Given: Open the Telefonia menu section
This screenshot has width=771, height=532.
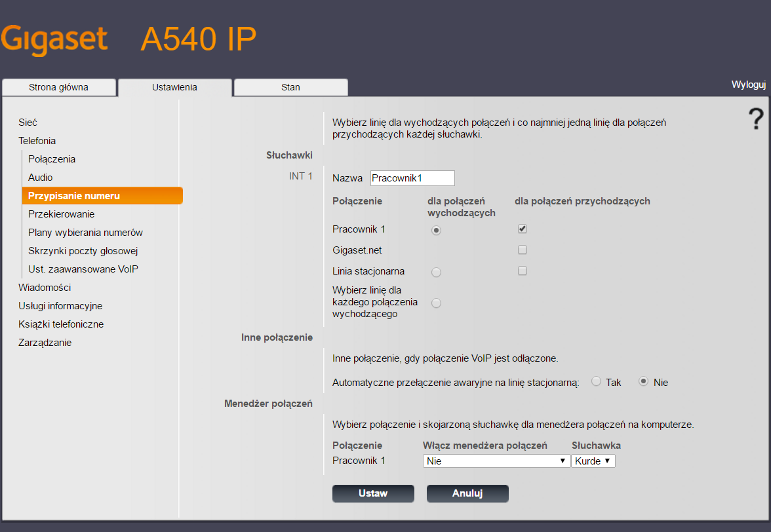Looking at the screenshot, I should pos(37,141).
